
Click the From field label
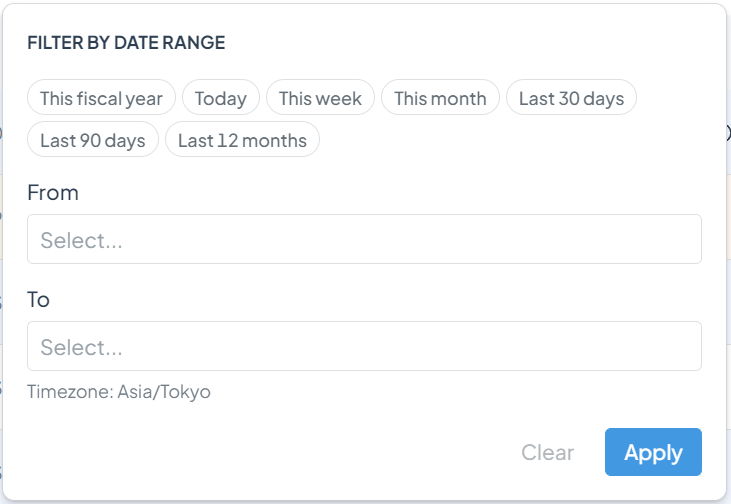pyautogui.click(x=53, y=193)
